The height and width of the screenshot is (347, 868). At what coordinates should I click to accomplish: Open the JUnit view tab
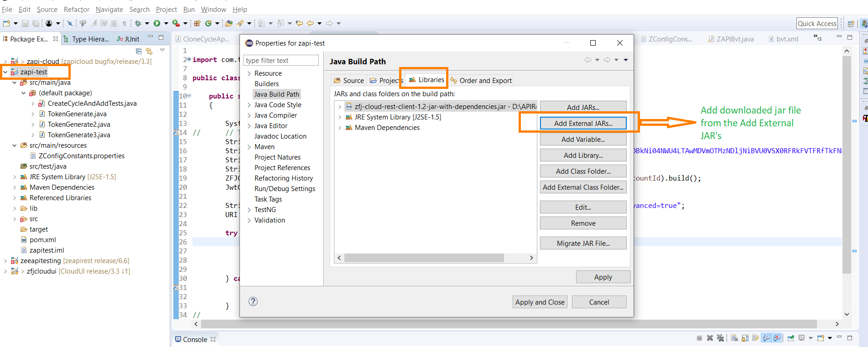[x=128, y=39]
